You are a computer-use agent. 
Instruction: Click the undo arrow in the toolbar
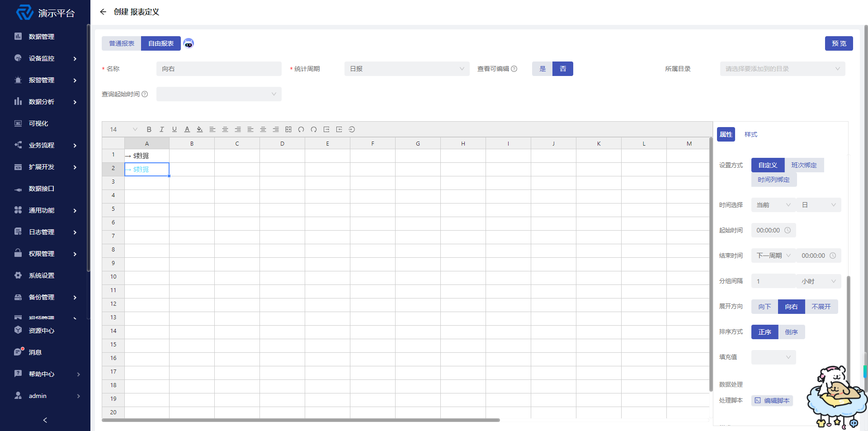point(301,129)
